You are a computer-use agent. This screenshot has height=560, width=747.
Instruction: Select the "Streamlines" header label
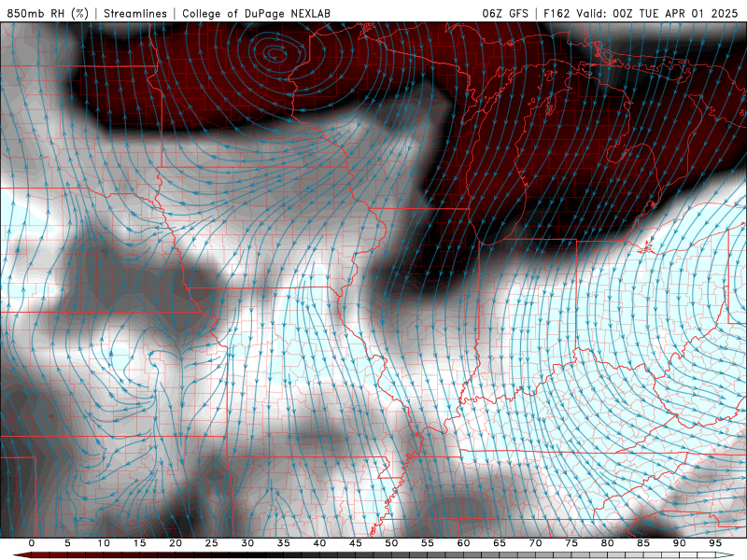coord(135,13)
